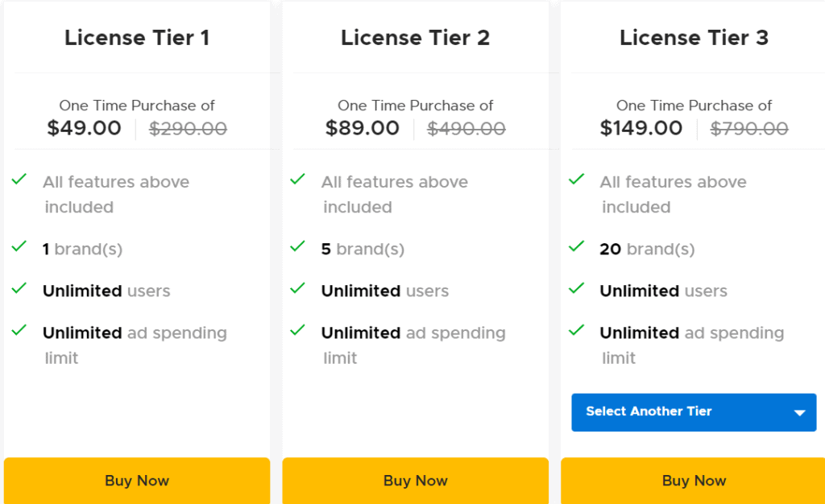Viewport: 825px width, 504px height.
Task: Click the white chevron on the blue dropdown
Action: (800, 411)
